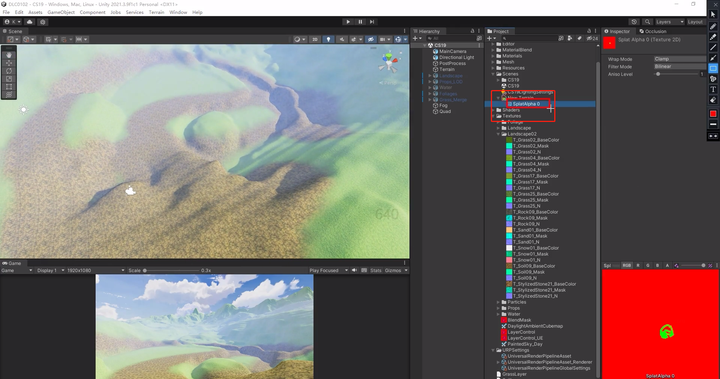Toggle scene visibility hidden-objects button

coord(371,40)
